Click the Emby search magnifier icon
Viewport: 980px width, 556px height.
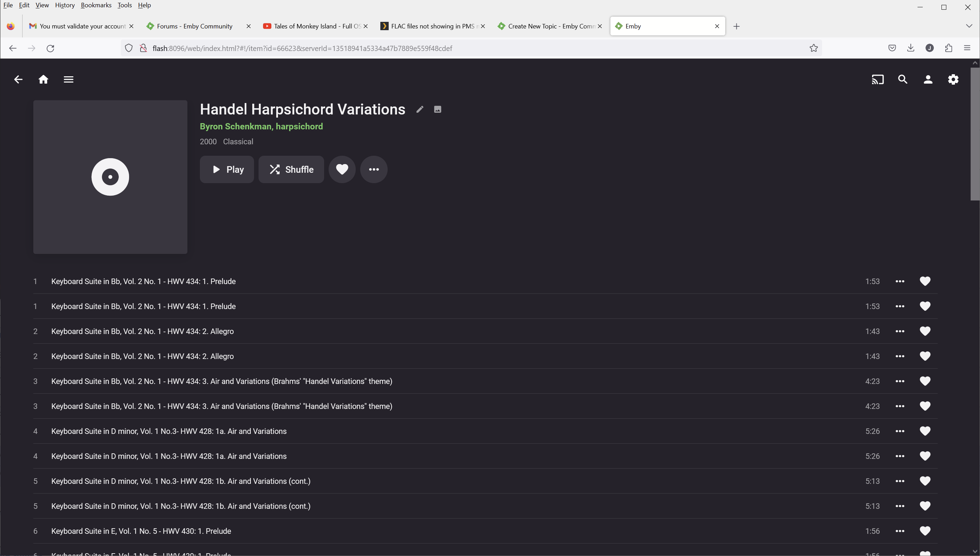[903, 79]
